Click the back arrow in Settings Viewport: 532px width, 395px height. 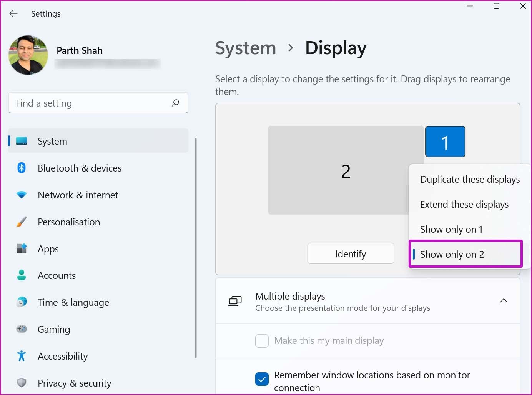(x=13, y=13)
